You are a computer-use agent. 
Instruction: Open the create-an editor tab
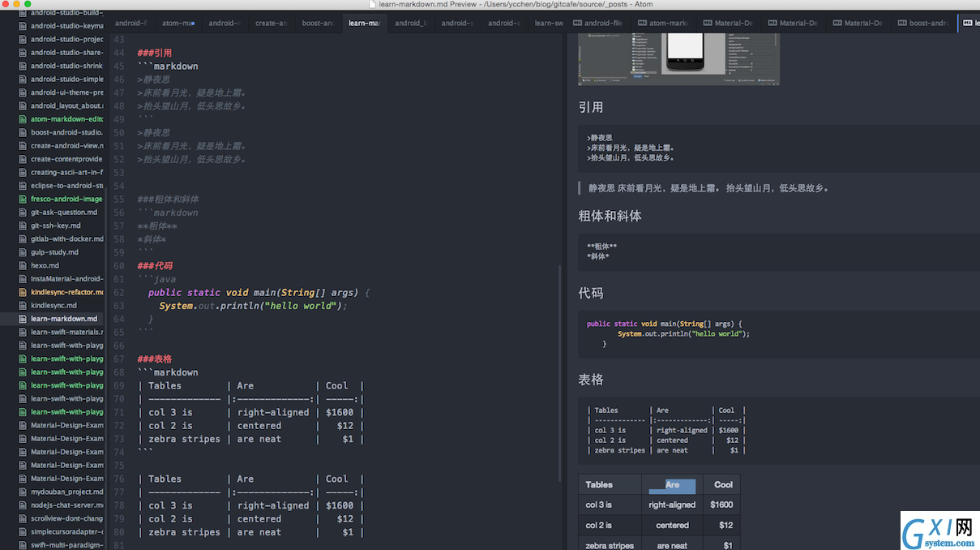tap(272, 24)
